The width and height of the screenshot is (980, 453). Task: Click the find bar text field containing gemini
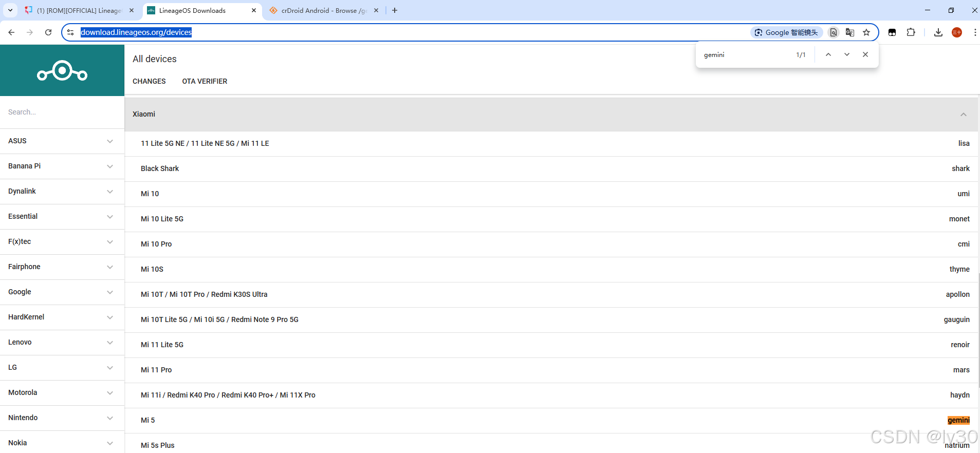coord(745,55)
